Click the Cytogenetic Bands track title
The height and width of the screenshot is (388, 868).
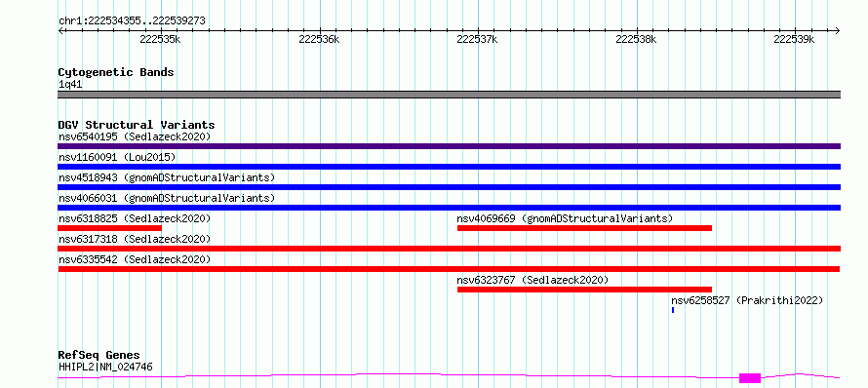[x=116, y=72]
